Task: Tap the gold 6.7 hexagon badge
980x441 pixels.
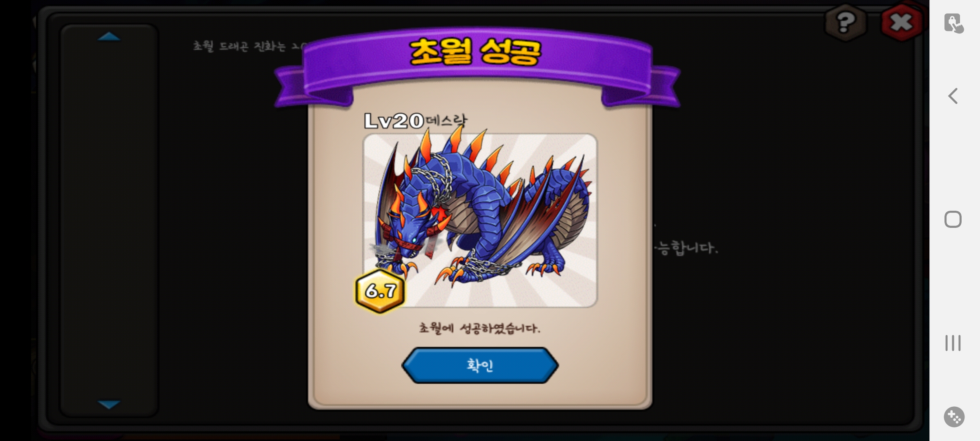Action: (380, 291)
